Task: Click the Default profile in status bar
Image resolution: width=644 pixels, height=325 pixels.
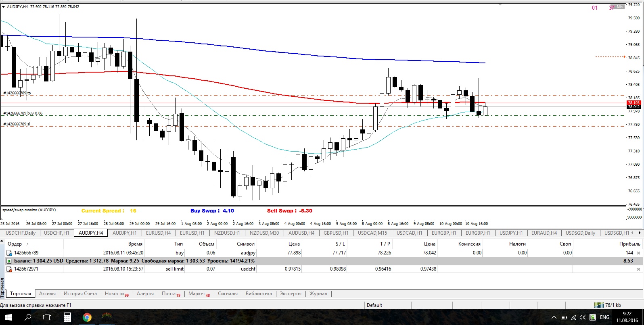Action: pos(374,305)
